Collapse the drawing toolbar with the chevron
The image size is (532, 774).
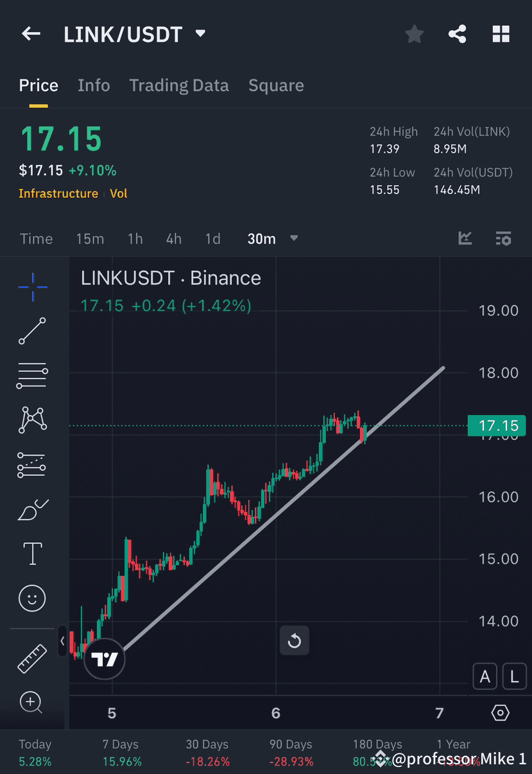click(x=62, y=641)
